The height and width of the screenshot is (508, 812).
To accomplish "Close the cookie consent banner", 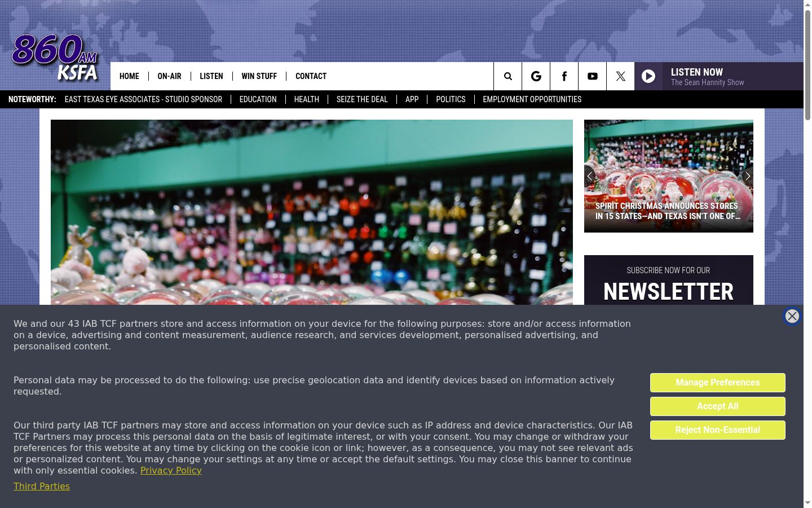I will (x=792, y=316).
